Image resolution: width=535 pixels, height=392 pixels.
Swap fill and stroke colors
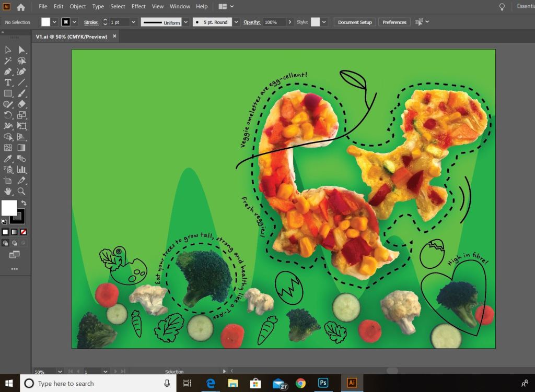[x=24, y=203]
